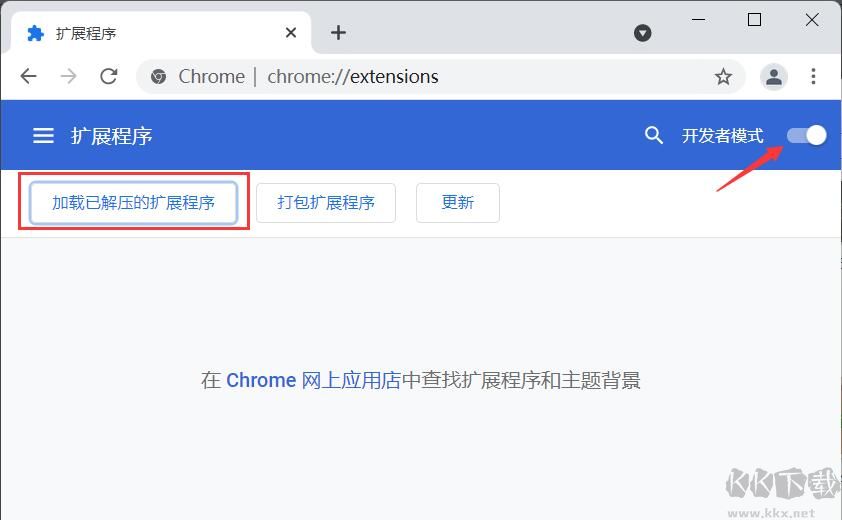Maximize the Chrome window
Screen dimensions: 842x520
754,20
